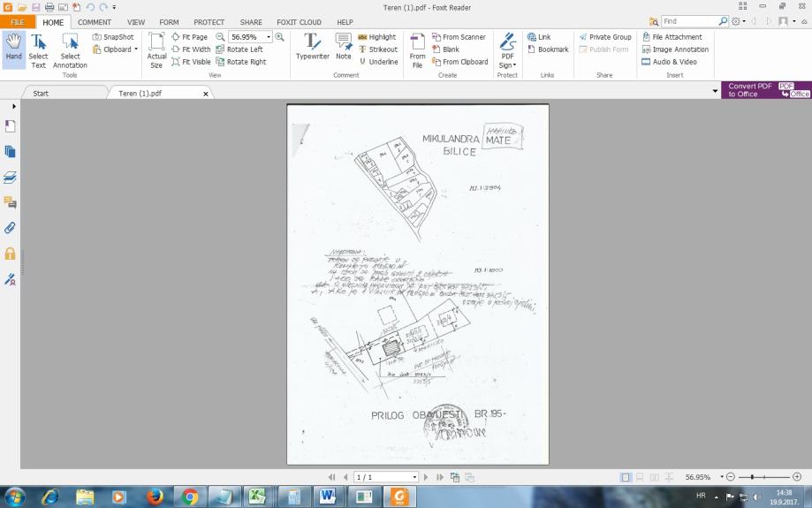
Task: Open the Bookmarks side panel
Action: point(10,126)
